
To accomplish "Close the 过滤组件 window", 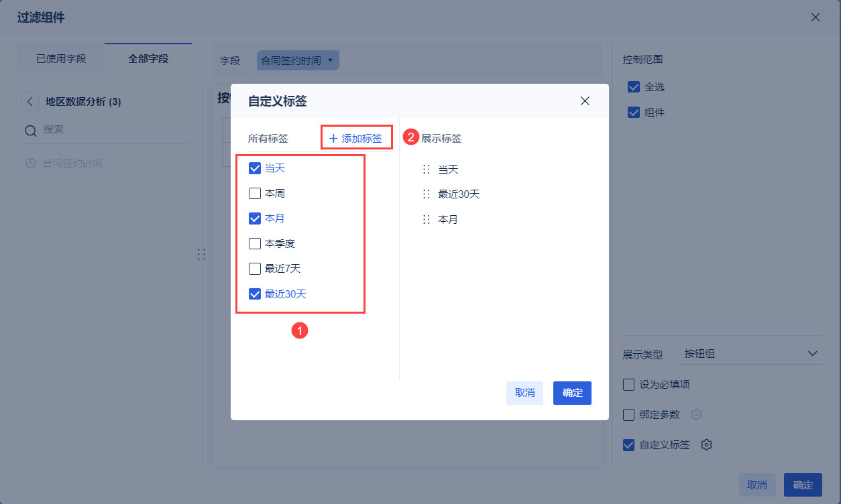I will [816, 17].
